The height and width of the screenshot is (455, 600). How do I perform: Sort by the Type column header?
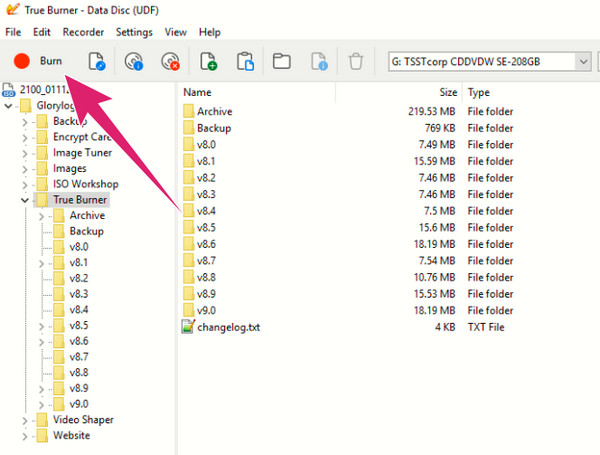click(x=478, y=92)
